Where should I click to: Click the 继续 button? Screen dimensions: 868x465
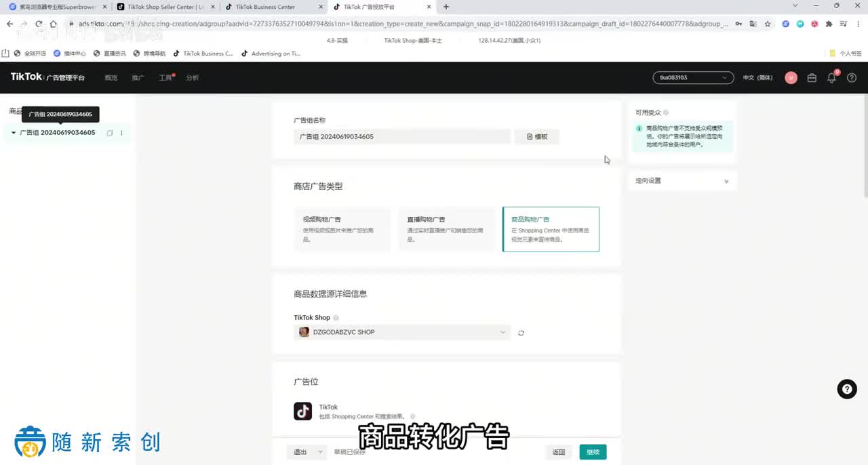[593, 452]
